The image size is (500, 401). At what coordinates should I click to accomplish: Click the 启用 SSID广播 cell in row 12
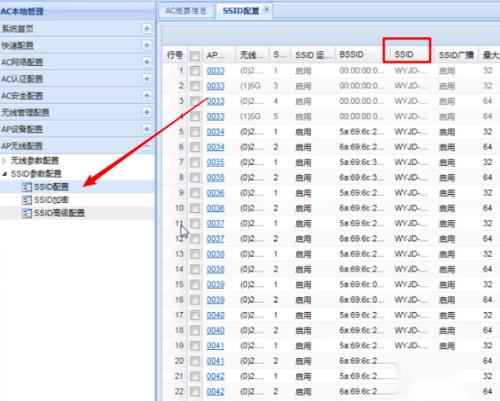click(447, 239)
